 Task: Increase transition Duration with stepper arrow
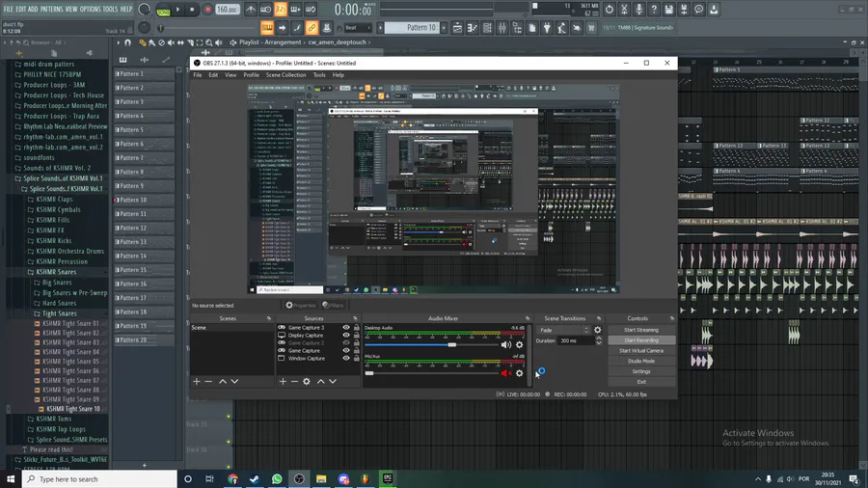(x=599, y=339)
